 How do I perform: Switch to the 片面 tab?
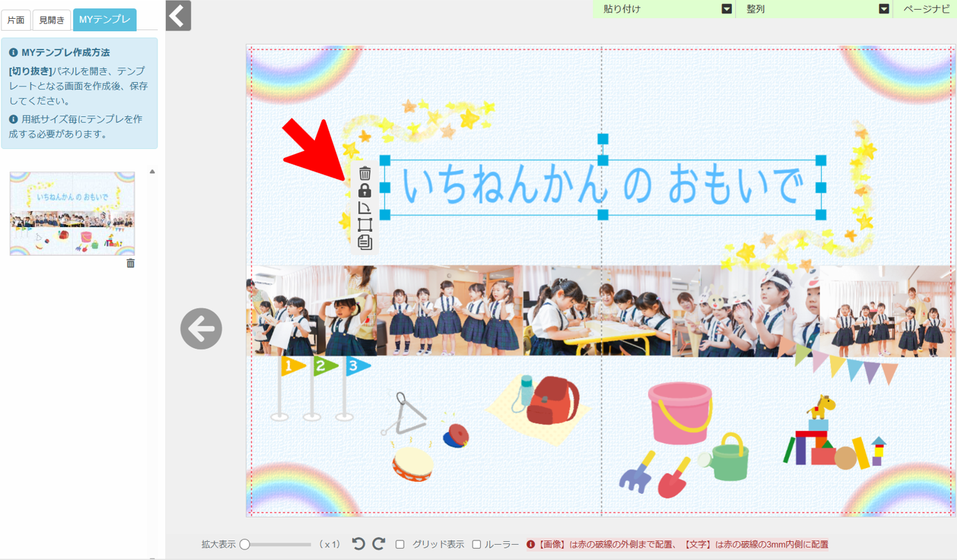pos(15,20)
